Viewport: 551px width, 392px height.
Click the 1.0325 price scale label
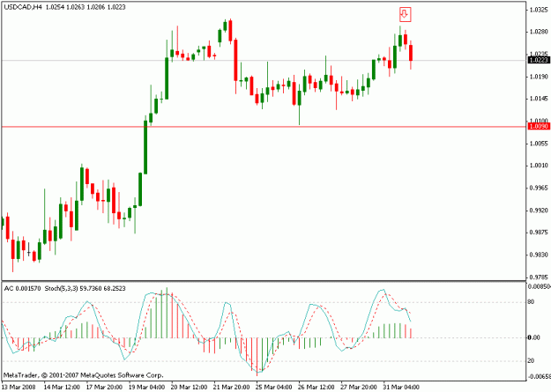tap(539, 10)
